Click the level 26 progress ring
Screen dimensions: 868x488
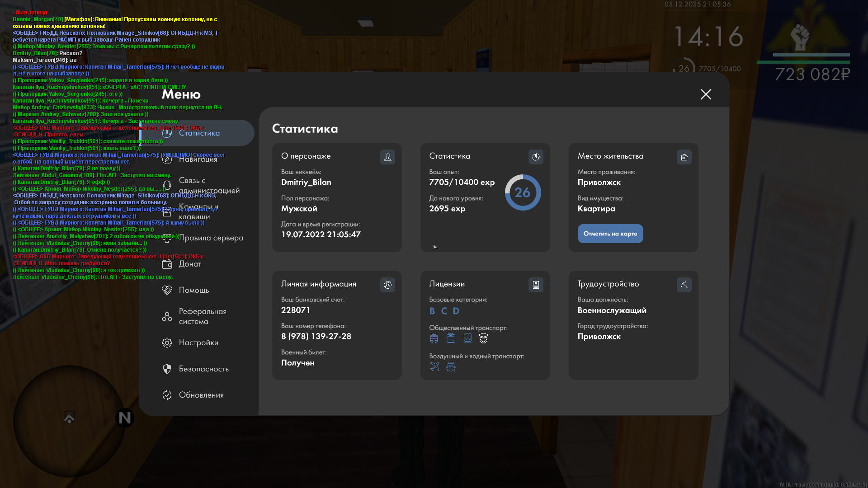(x=523, y=192)
